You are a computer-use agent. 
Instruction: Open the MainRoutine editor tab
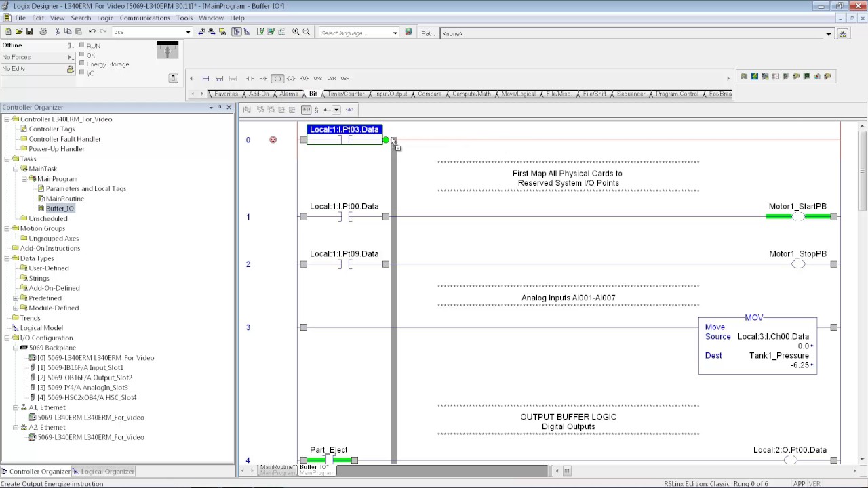pyautogui.click(x=277, y=469)
